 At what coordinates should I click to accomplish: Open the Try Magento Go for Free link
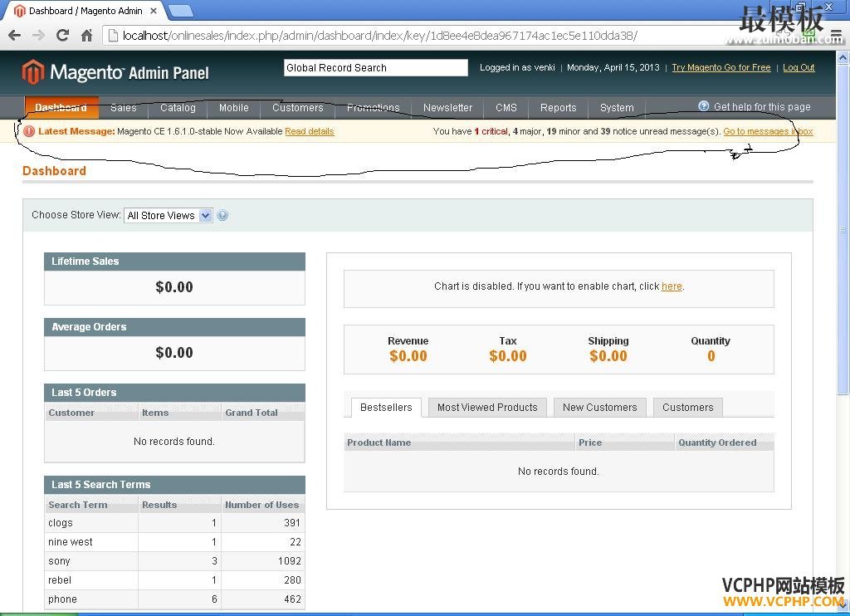721,67
